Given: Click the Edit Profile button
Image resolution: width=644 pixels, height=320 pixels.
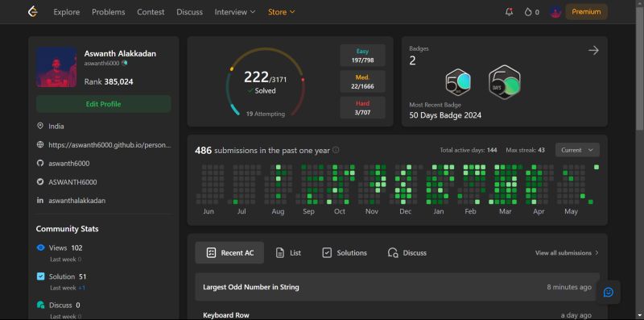Looking at the screenshot, I should (104, 104).
